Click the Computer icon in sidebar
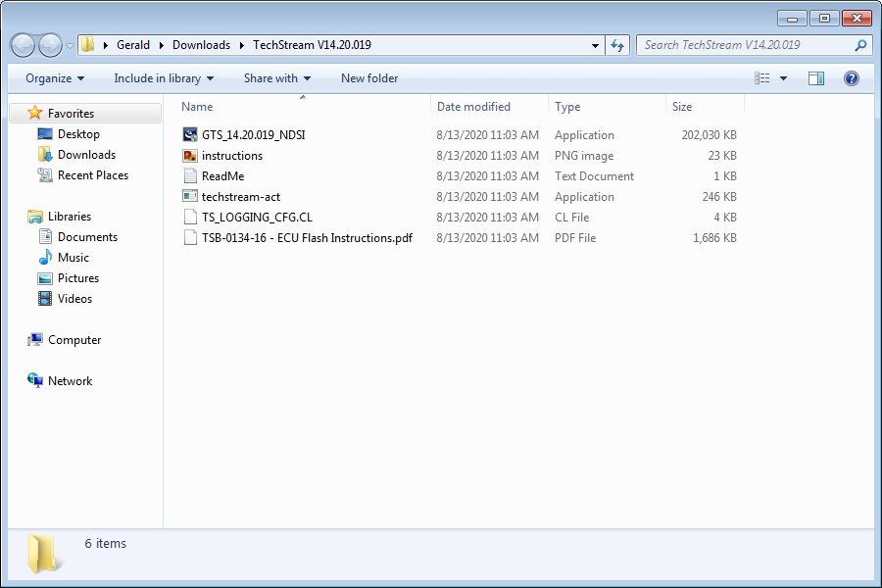 (x=35, y=339)
